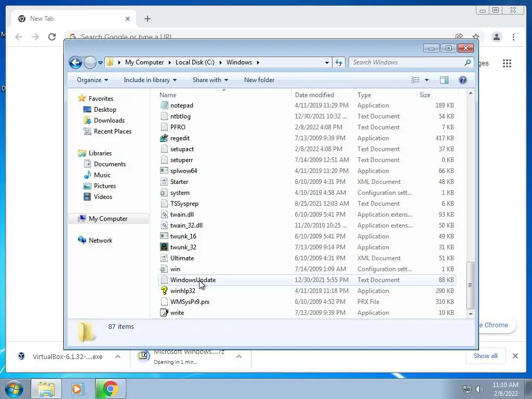Open the Videos library
The image size is (532, 399).
click(x=103, y=197)
